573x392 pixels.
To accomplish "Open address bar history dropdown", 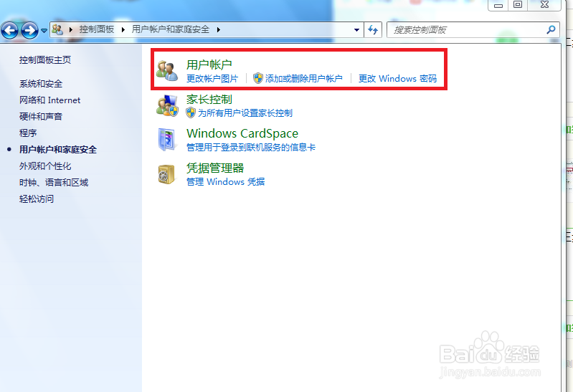I will pyautogui.click(x=356, y=30).
